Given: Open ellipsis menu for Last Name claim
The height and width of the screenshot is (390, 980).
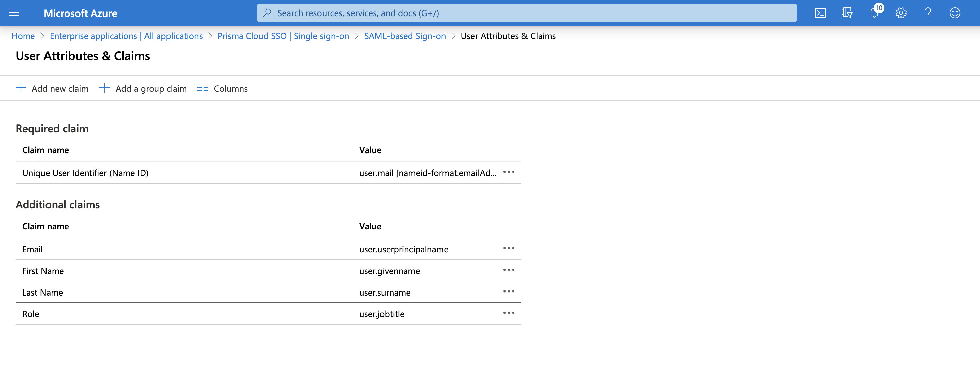Looking at the screenshot, I should (508, 292).
